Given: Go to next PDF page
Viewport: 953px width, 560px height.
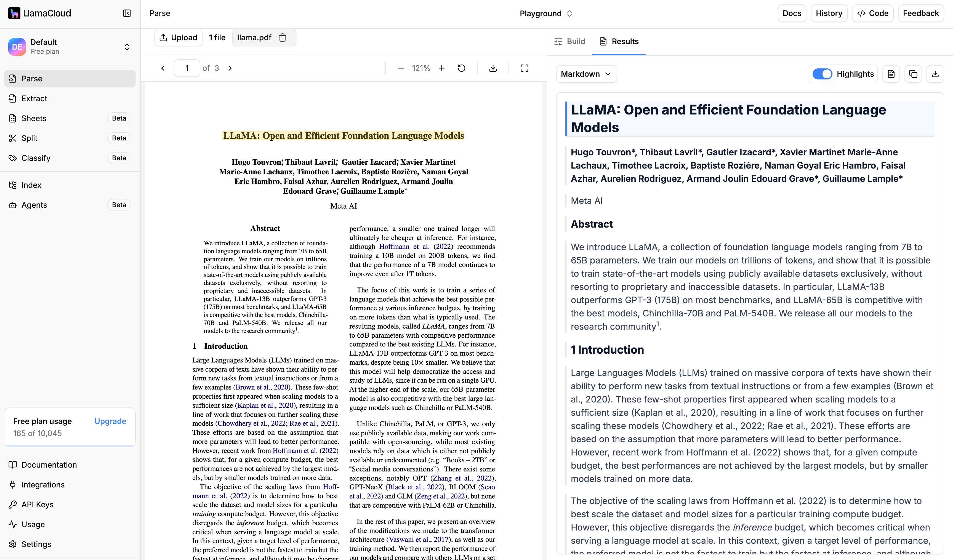Looking at the screenshot, I should click(230, 68).
